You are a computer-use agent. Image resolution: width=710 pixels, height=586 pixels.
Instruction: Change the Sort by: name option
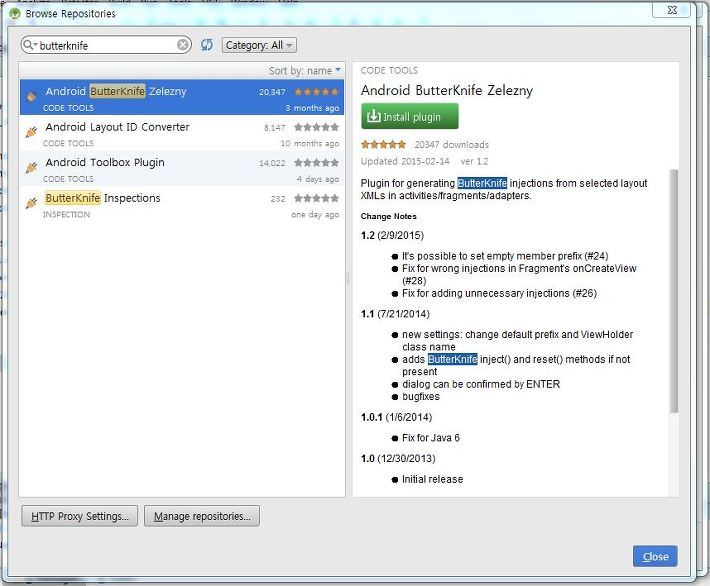tap(304, 71)
